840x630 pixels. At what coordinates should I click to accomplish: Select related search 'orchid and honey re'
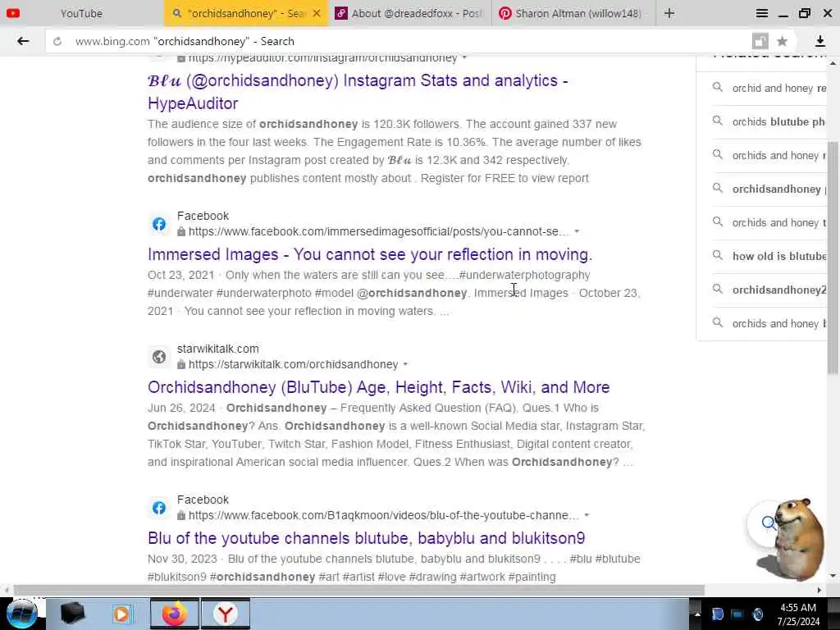pyautogui.click(x=779, y=88)
